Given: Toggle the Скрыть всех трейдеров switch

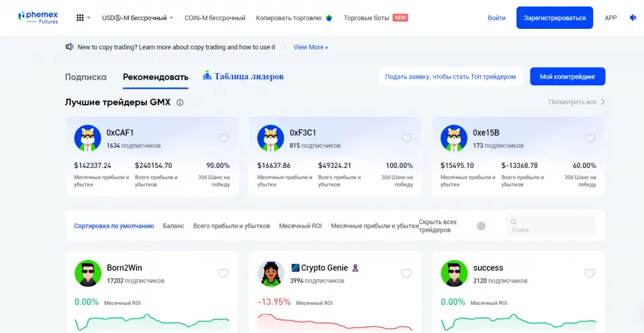Looking at the screenshot, I should pos(485,226).
